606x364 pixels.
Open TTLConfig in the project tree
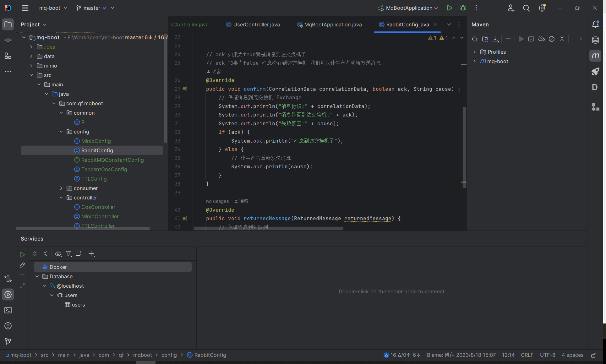pos(94,179)
